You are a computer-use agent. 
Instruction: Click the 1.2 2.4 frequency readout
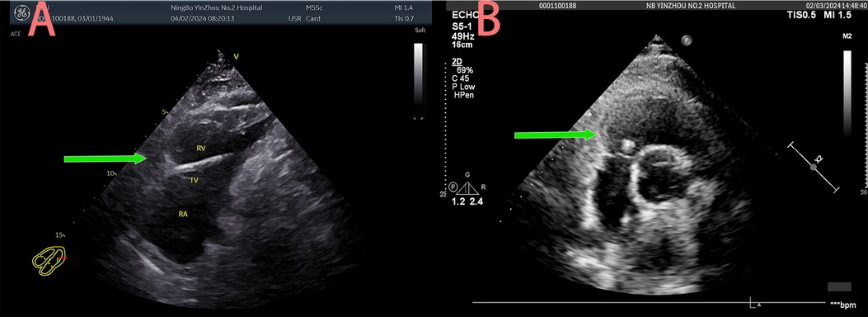click(467, 202)
